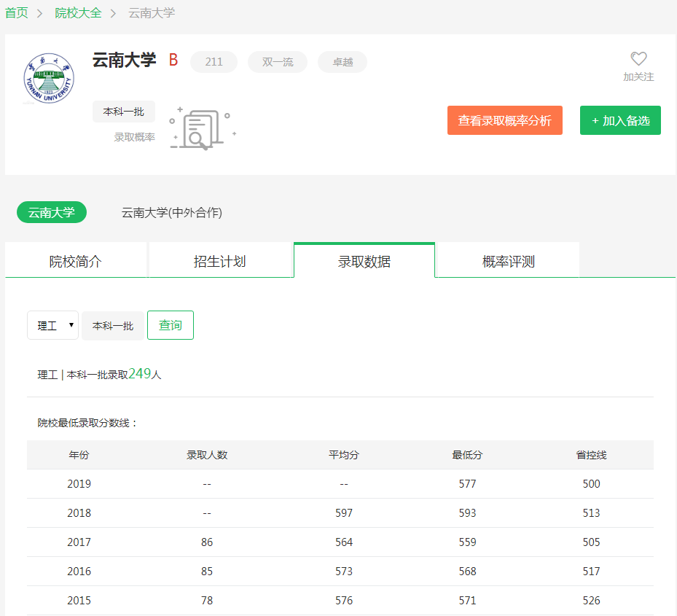
Task: Click the 双一流 tag badge
Action: [278, 63]
